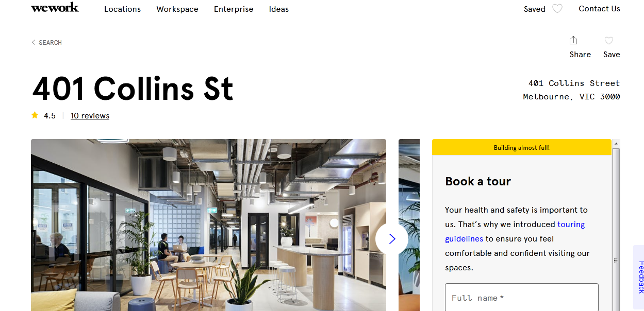The height and width of the screenshot is (311, 644).
Task: Follow the touring guidelines link
Action: coord(515,232)
